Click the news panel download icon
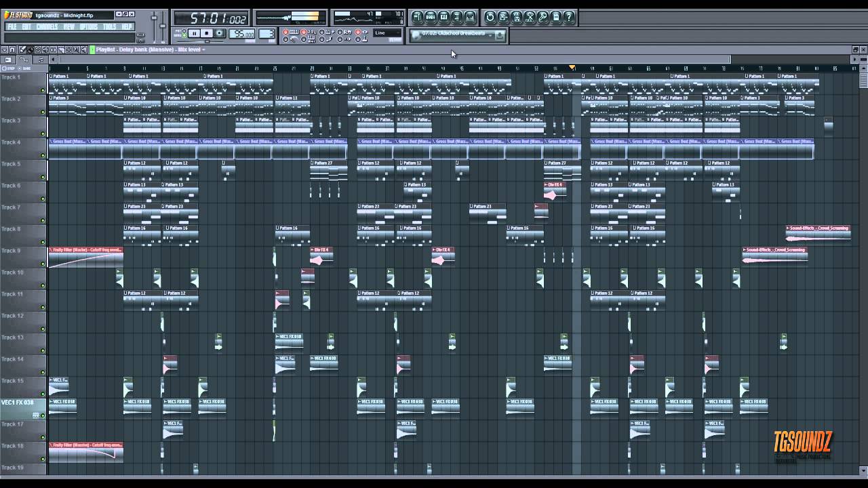This screenshot has width=868, height=488. (x=500, y=35)
